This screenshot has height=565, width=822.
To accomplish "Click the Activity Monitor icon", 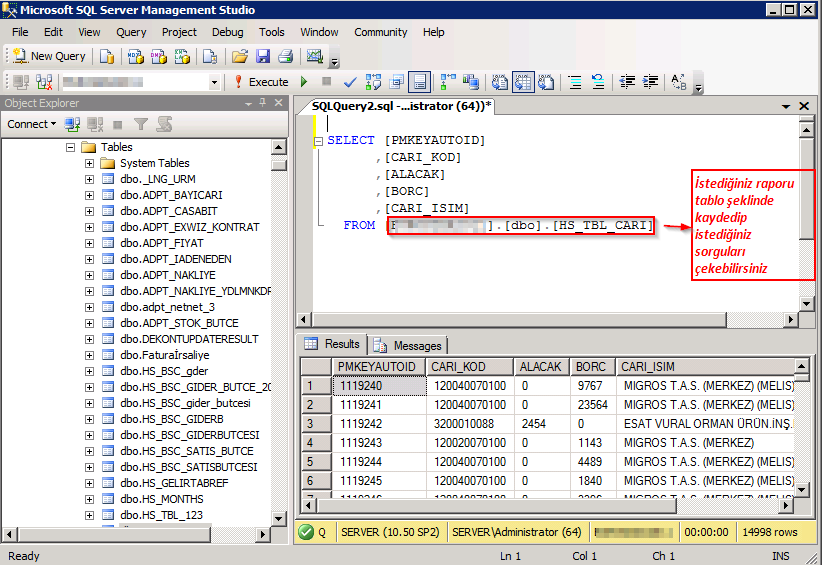I will [x=315, y=56].
